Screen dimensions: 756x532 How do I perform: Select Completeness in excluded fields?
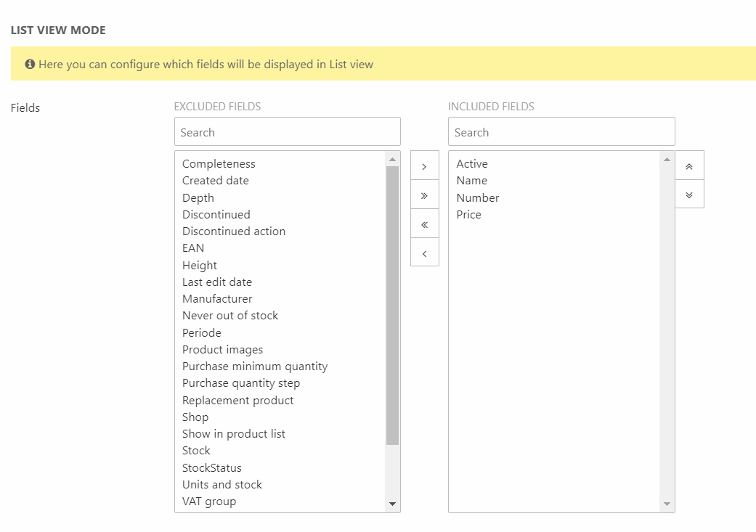click(x=219, y=164)
